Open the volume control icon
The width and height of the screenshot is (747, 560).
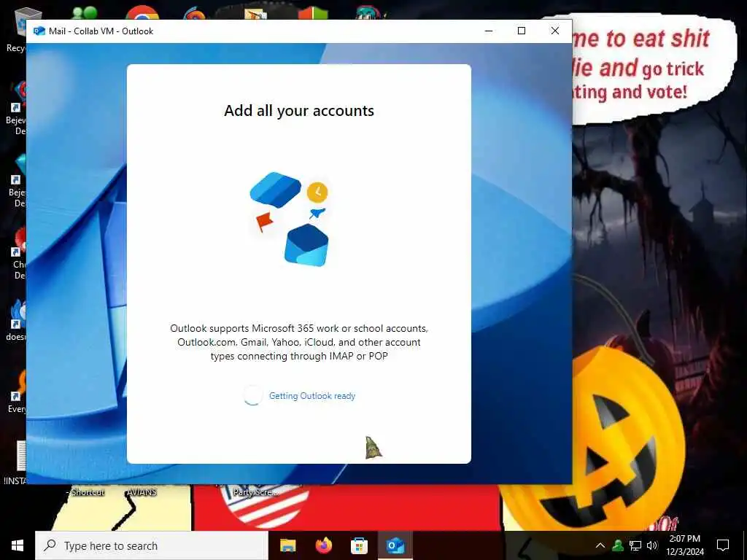(652, 545)
